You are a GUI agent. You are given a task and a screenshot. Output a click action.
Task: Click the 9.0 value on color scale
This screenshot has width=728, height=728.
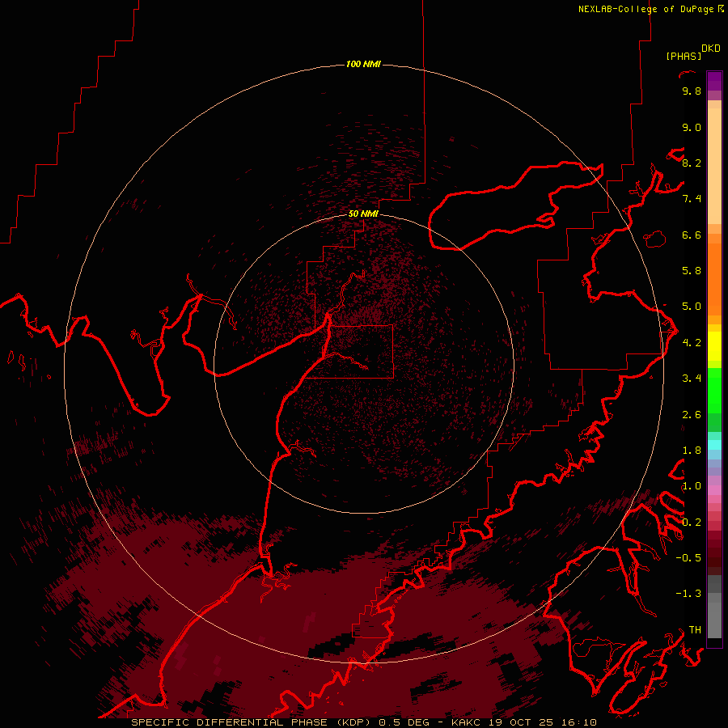692,127
